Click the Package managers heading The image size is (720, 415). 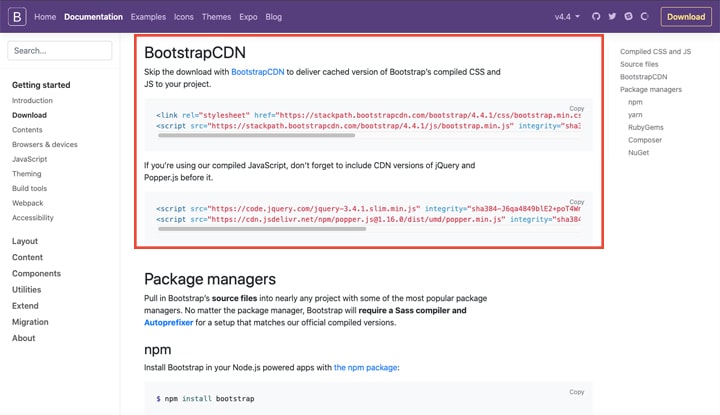(x=210, y=279)
